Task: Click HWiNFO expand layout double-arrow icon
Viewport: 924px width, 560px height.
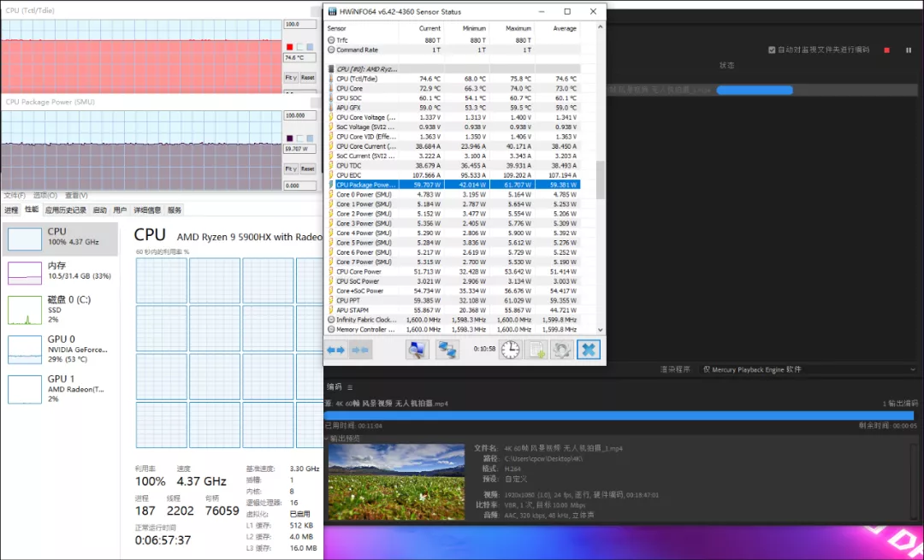Action: (336, 350)
